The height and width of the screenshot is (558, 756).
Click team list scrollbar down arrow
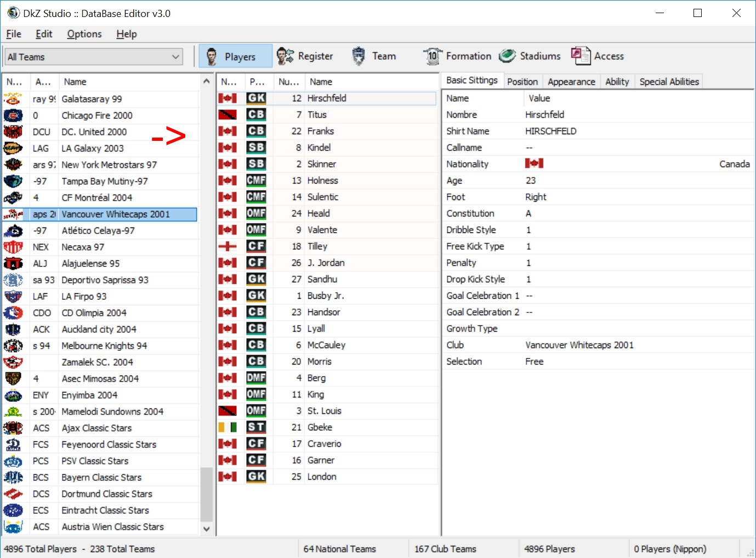206,529
